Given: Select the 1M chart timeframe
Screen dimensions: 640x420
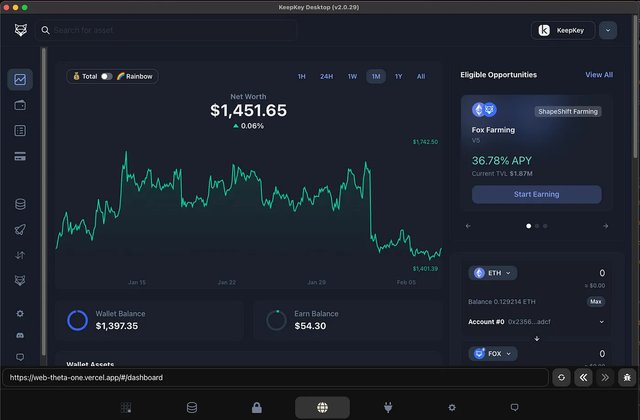Looking at the screenshot, I should pos(376,76).
